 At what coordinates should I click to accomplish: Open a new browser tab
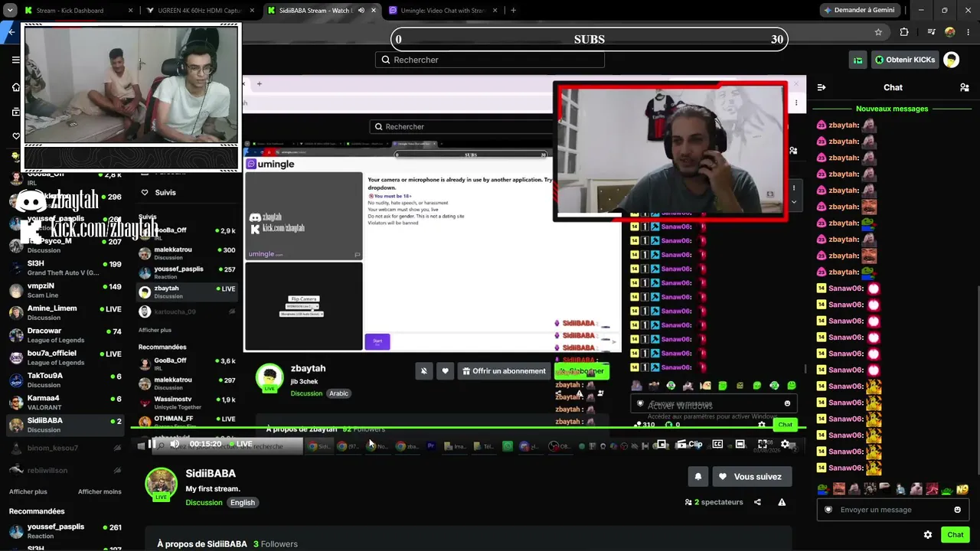513,10
